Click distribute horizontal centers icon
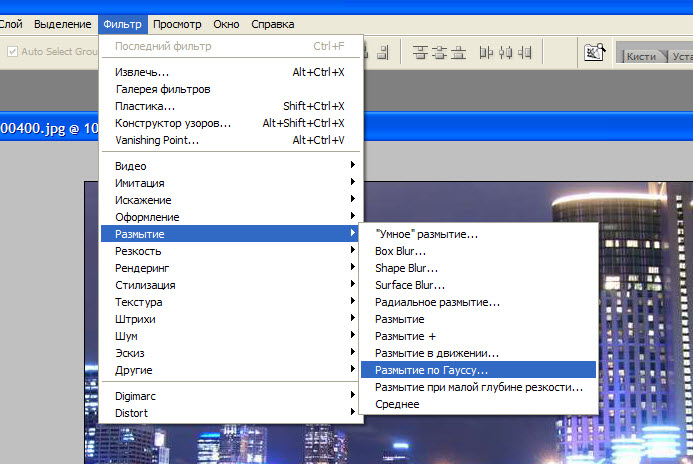This screenshot has height=464, width=693. click(x=506, y=53)
